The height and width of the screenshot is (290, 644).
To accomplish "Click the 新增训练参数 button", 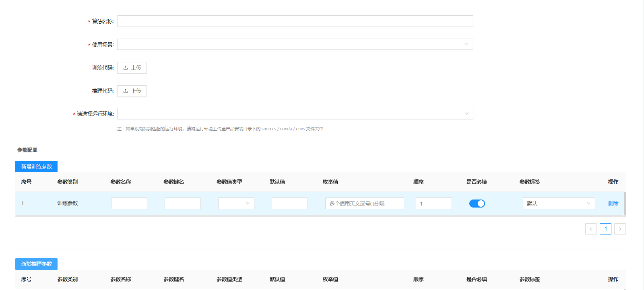I will (x=36, y=167).
